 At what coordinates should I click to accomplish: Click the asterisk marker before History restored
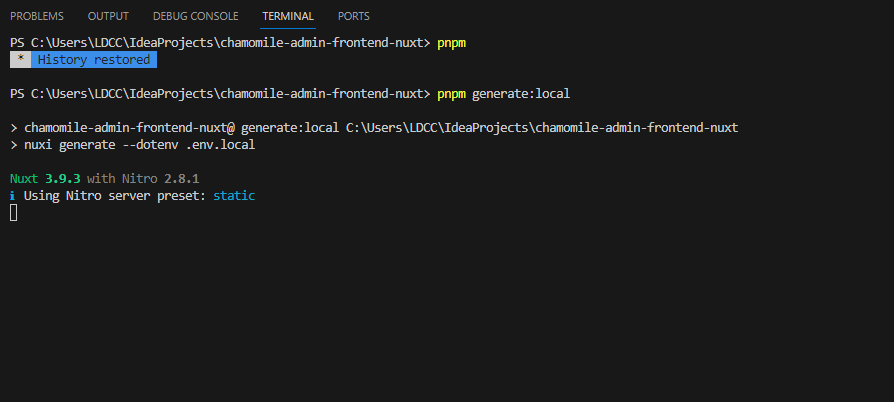pyautogui.click(x=21, y=60)
